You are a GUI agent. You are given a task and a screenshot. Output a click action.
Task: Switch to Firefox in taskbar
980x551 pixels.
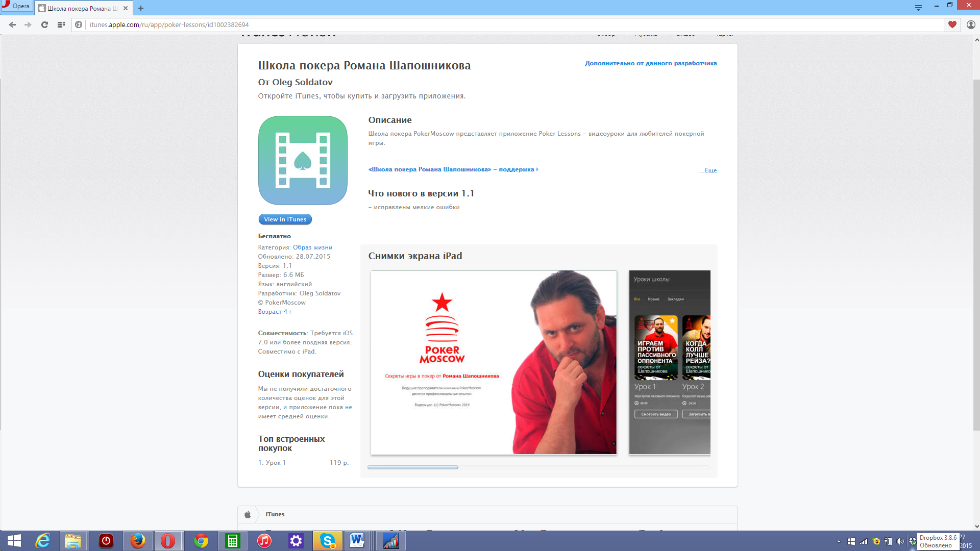[x=137, y=541]
